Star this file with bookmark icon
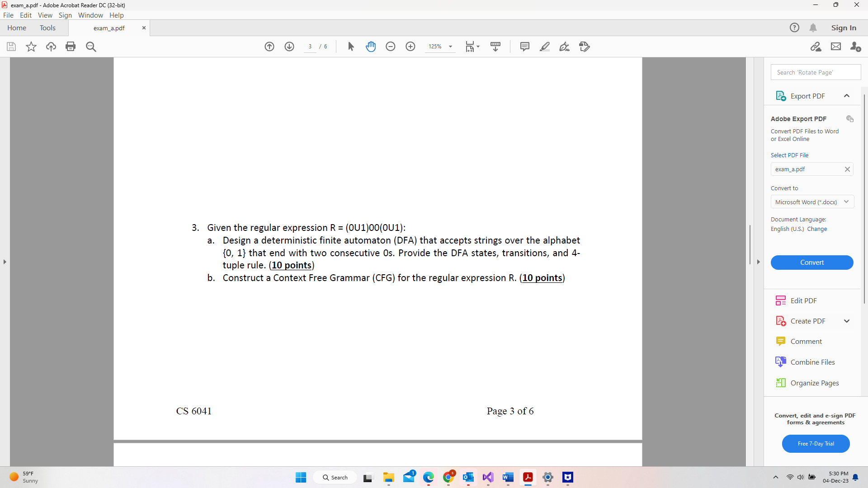This screenshot has width=868, height=488. pos(31,47)
